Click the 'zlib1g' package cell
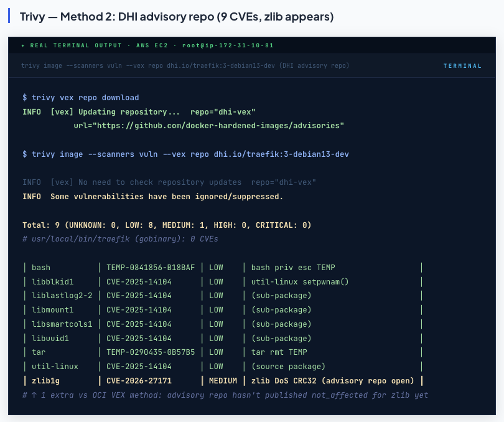Image resolution: width=504 pixels, height=422 pixels. pyautogui.click(x=45, y=381)
